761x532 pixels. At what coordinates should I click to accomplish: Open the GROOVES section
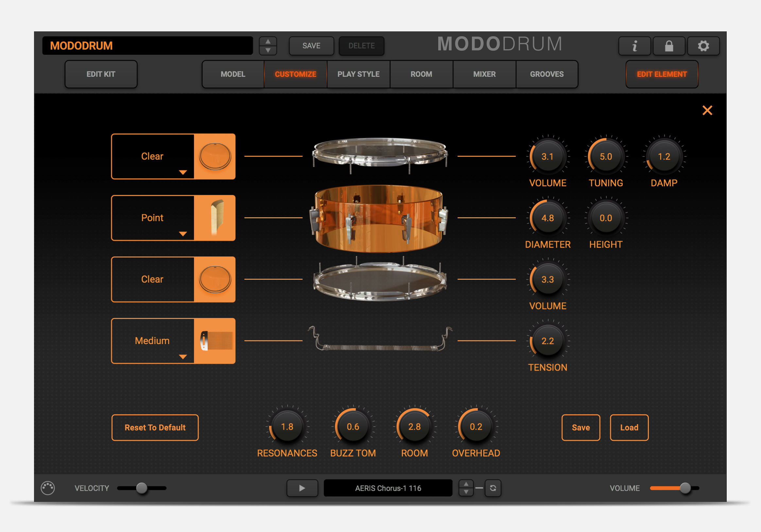pyautogui.click(x=547, y=74)
